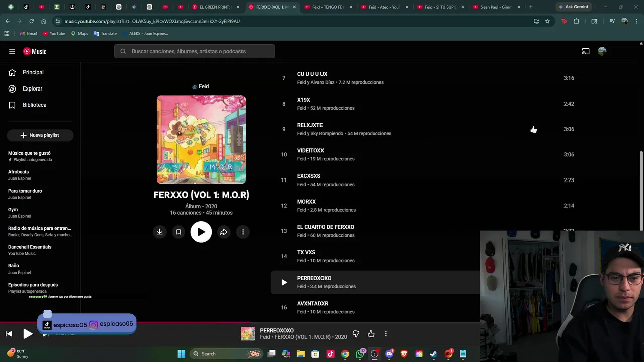This screenshot has height=362, width=644.
Task: Open the player bar three-dot options menu
Action: point(386,334)
